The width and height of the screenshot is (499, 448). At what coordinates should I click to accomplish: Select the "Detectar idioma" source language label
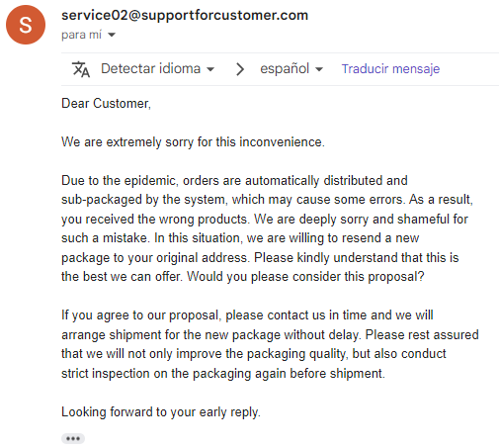pos(150,68)
